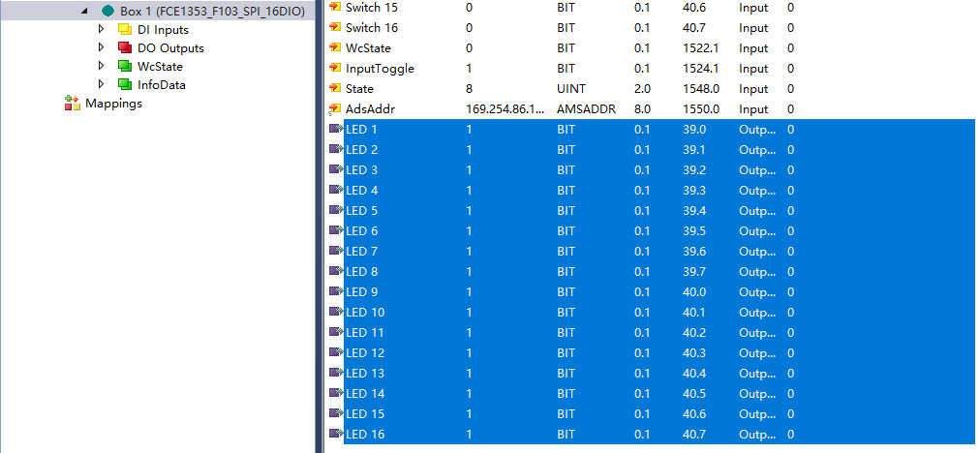Viewport: 980px width, 453px height.
Task: Click the LED 16 name label
Action: [365, 435]
